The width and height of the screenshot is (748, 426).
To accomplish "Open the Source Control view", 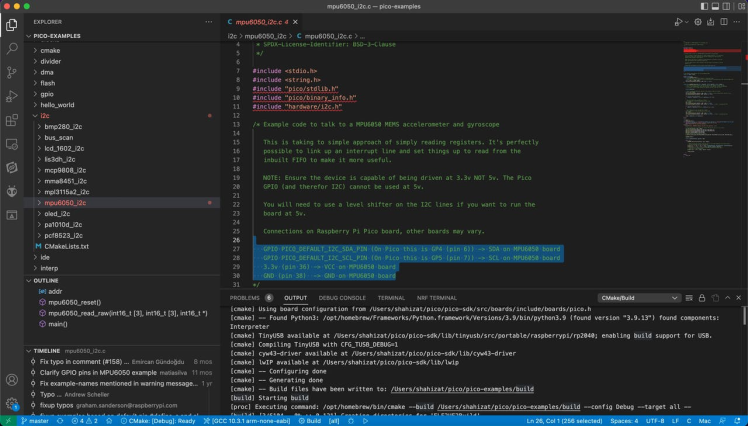I will tap(12, 71).
